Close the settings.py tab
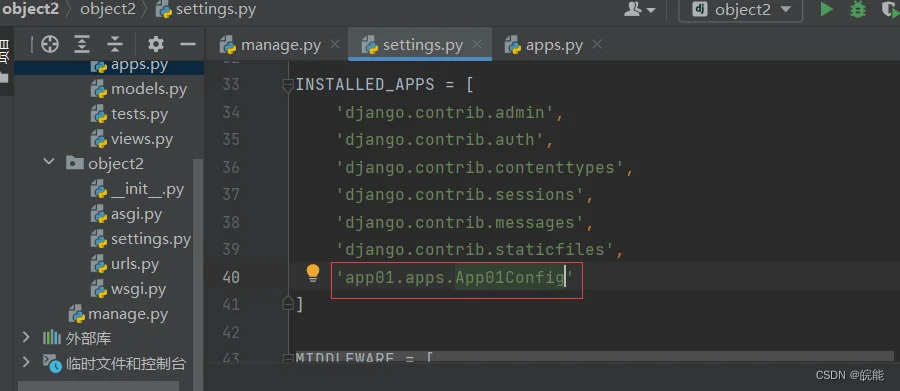The width and height of the screenshot is (900, 391). click(477, 44)
